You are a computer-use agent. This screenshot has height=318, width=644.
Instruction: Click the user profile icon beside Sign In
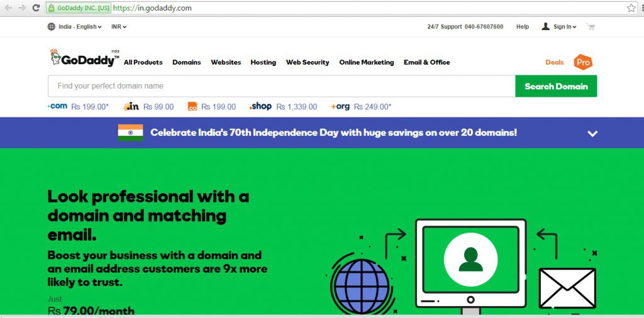(x=545, y=26)
